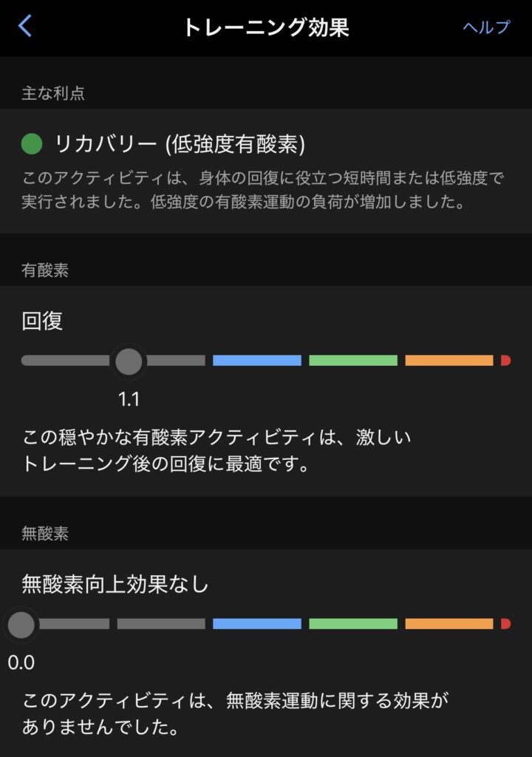Click the red end tip of anaerobic bar
Screen dimensions: 532x757
505,624
